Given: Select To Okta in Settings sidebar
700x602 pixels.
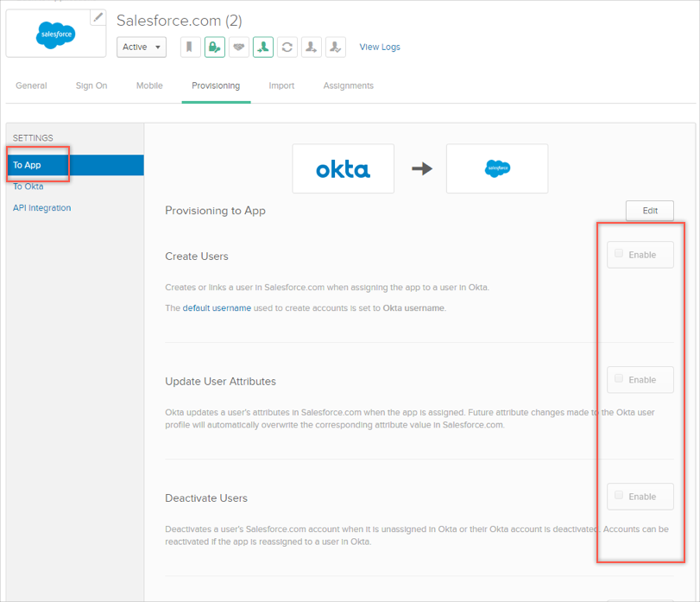Looking at the screenshot, I should tap(28, 187).
